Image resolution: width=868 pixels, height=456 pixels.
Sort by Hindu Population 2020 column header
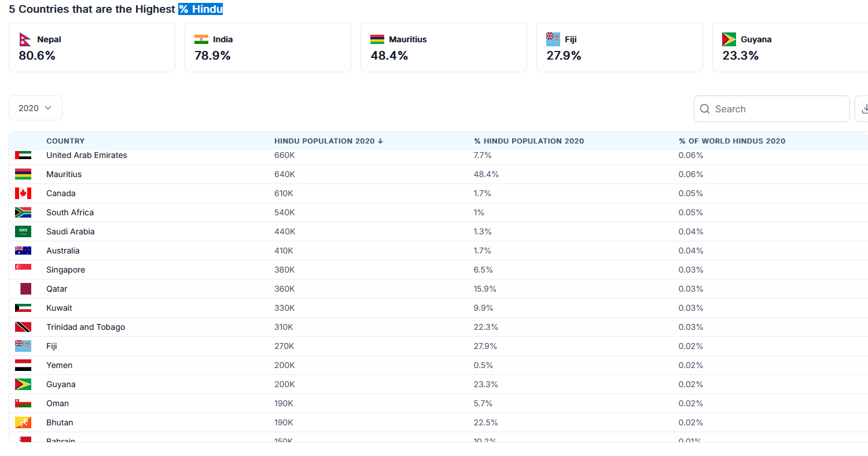click(x=328, y=141)
